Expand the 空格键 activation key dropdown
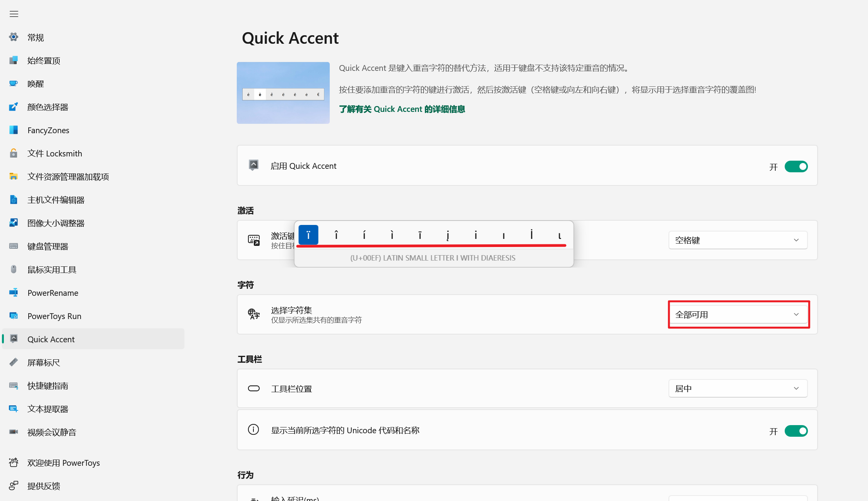868x501 pixels. [738, 240]
